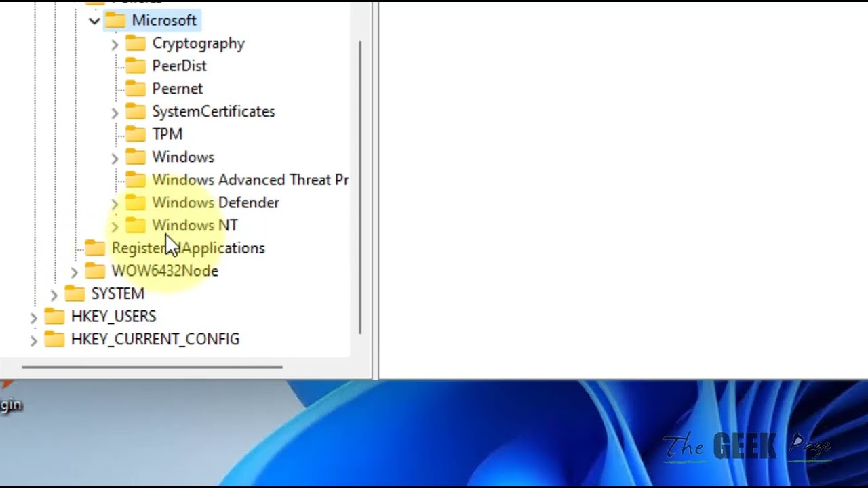The width and height of the screenshot is (868, 488).
Task: Expand the HKEY_USERS hive
Action: tap(33, 317)
